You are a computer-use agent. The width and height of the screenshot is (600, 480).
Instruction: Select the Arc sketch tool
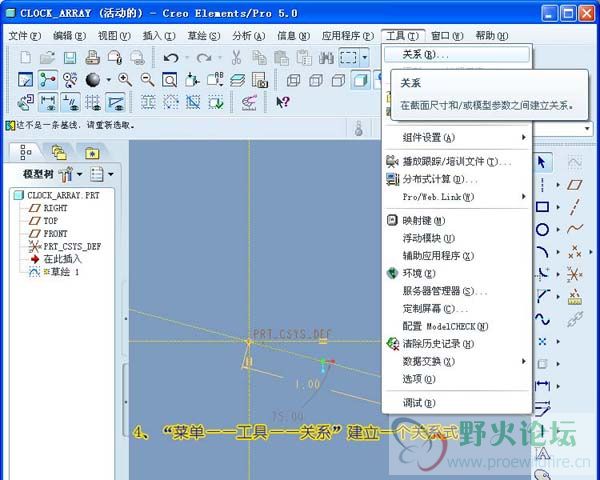point(542,252)
